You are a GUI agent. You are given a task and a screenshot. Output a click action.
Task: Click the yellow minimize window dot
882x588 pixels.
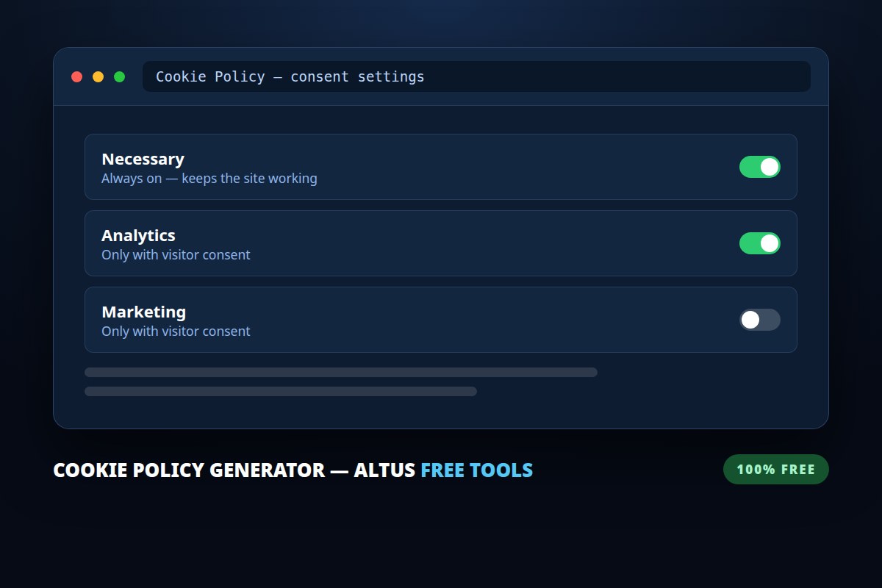coord(98,76)
